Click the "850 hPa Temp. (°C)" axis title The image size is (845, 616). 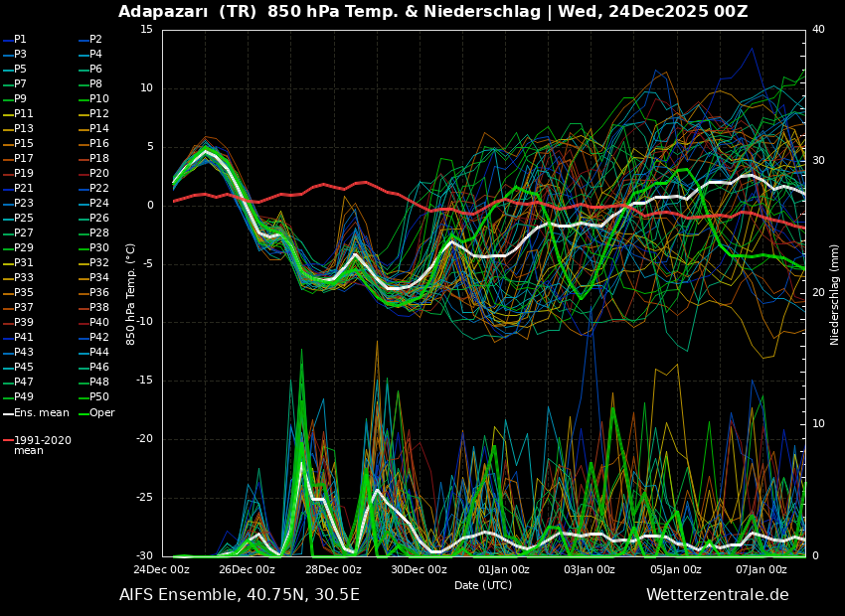point(130,294)
